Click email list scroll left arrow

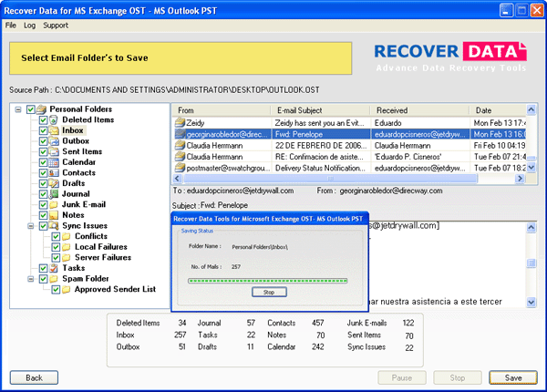tap(177, 179)
